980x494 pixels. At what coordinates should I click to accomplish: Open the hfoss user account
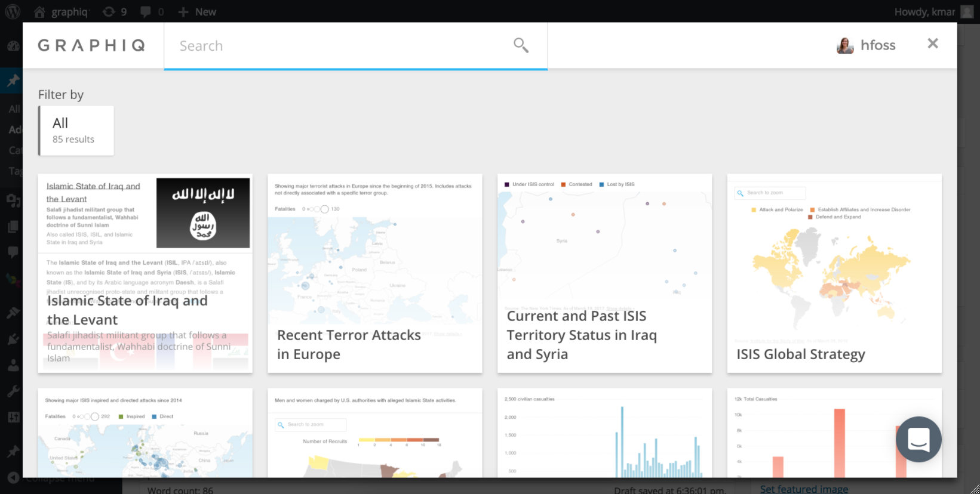[x=866, y=45]
